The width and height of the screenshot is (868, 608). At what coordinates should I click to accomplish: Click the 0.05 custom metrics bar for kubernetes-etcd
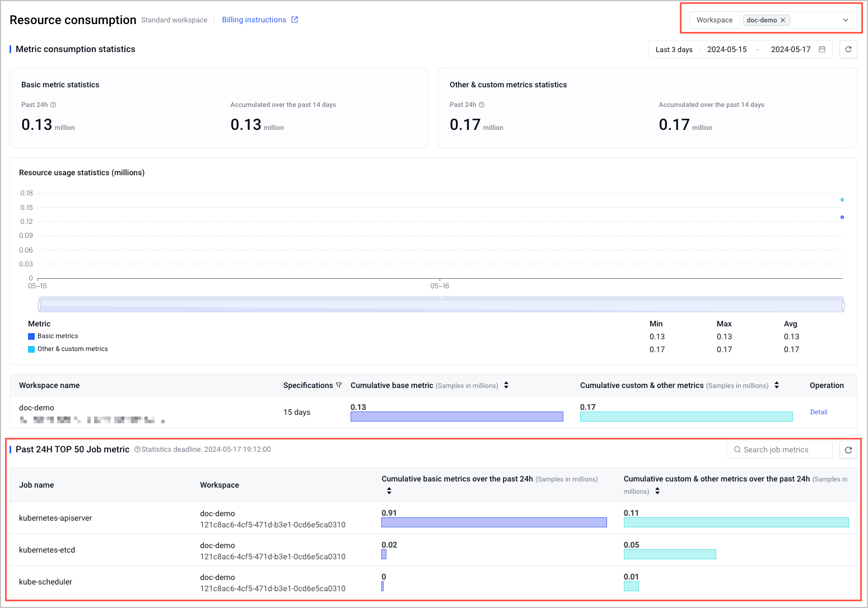tap(670, 554)
